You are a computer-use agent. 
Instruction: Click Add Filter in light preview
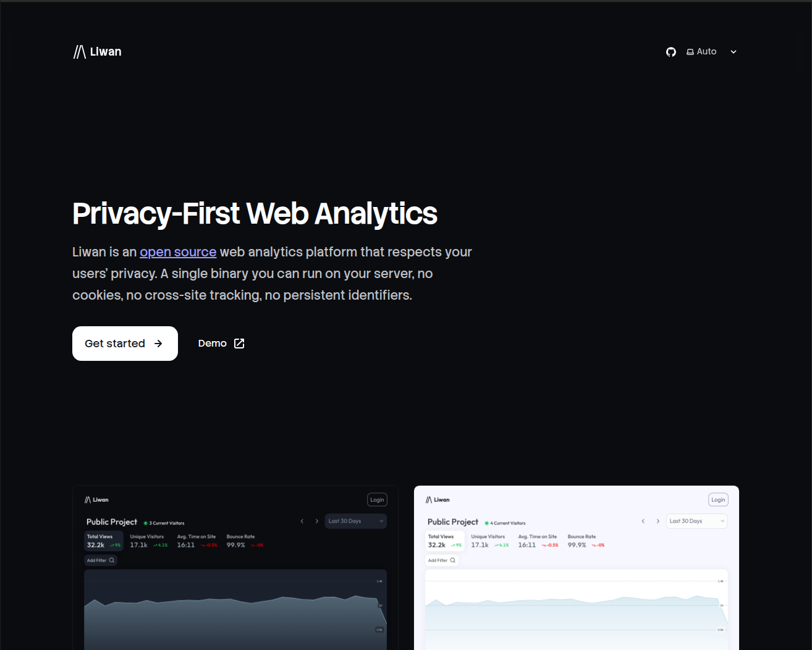(442, 560)
